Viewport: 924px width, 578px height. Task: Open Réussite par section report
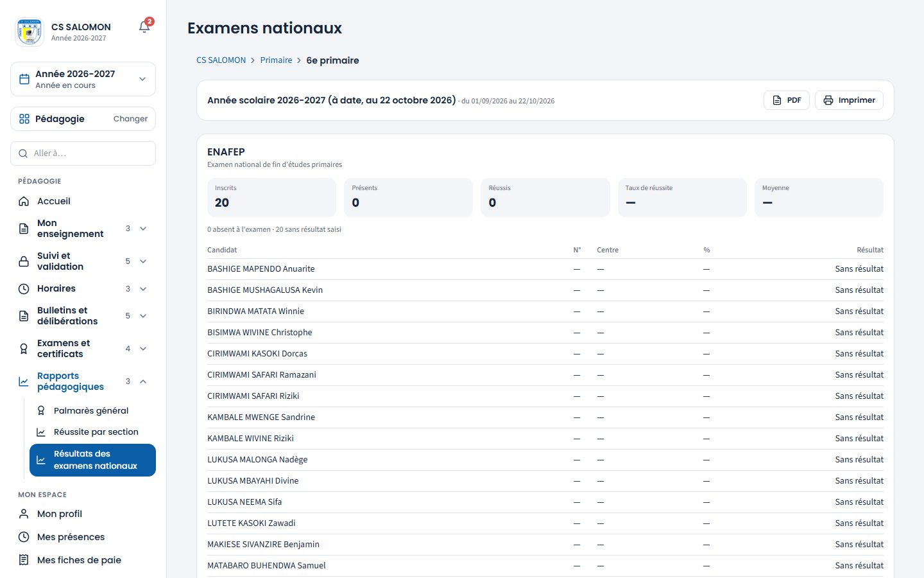click(92, 432)
